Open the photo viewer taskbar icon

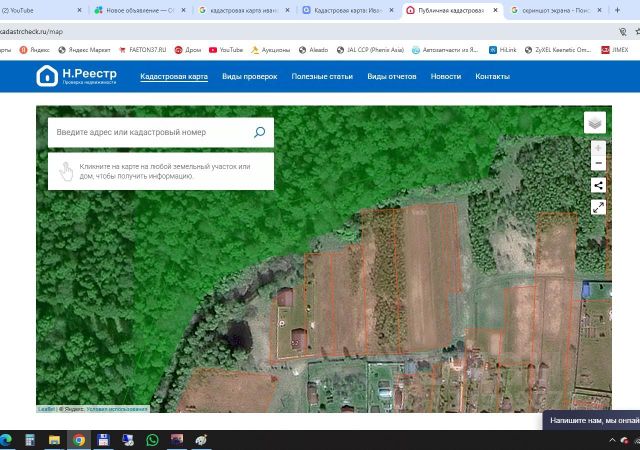[177, 440]
